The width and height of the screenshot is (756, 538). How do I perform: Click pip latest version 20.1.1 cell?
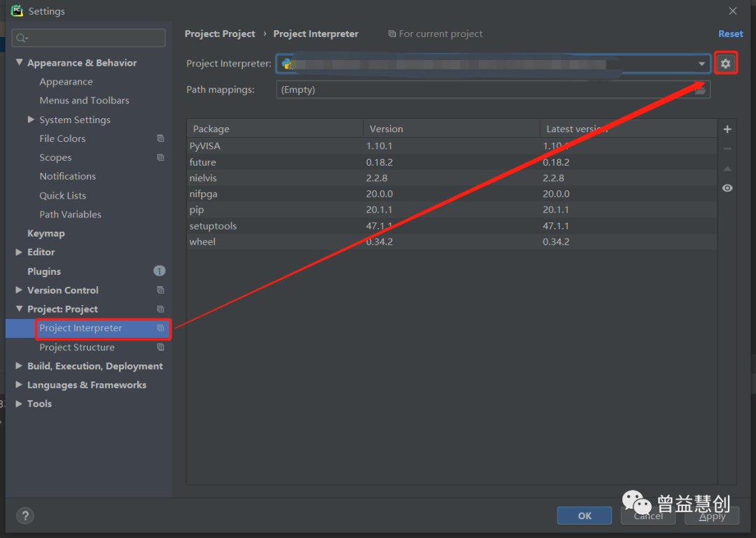[555, 210]
